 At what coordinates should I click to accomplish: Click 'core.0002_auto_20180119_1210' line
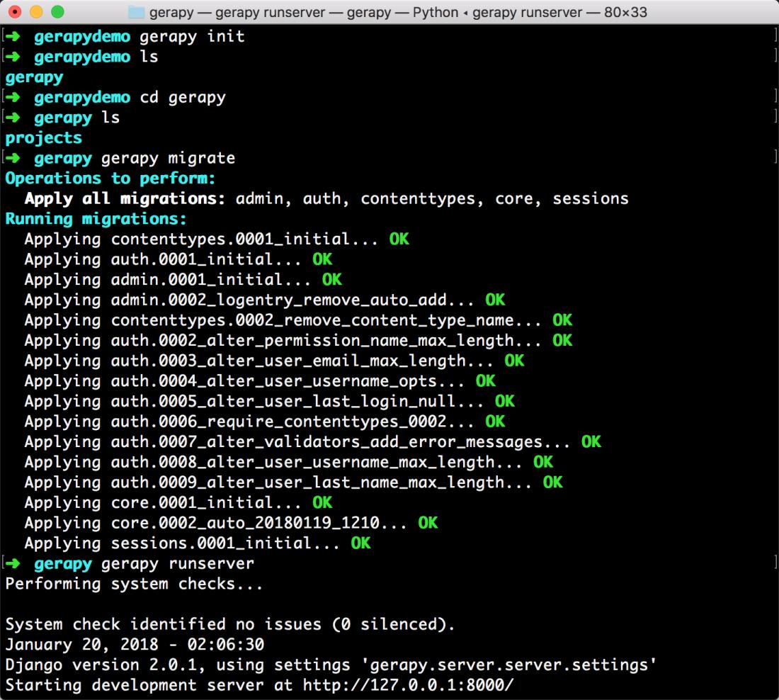pos(231,523)
